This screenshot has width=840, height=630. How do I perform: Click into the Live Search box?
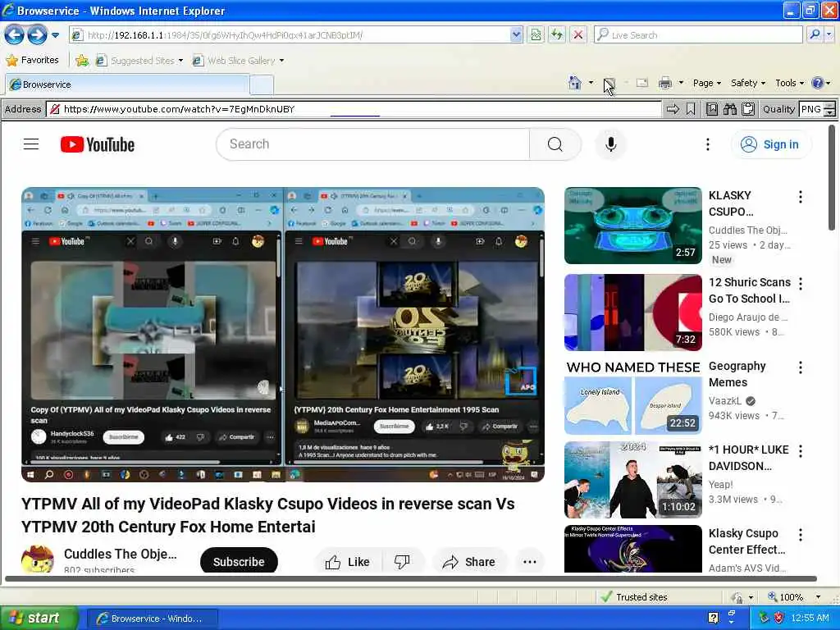tap(698, 35)
